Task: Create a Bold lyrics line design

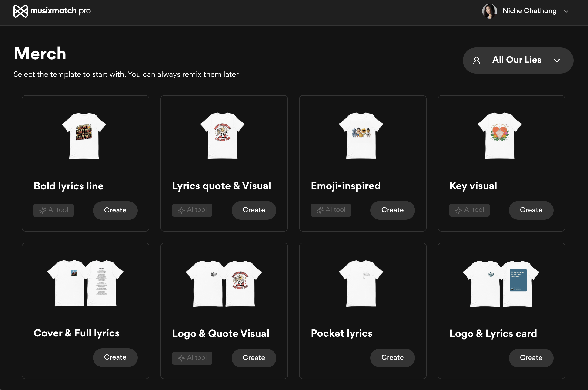Action: click(115, 210)
